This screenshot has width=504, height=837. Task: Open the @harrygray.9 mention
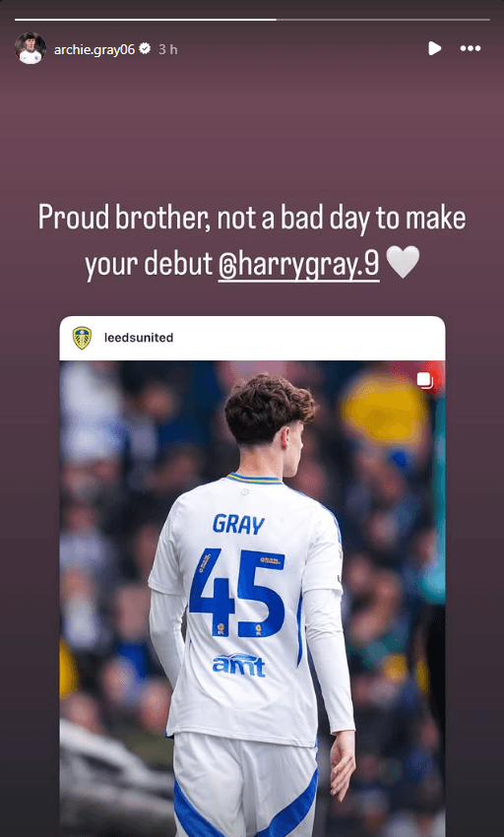click(x=299, y=265)
